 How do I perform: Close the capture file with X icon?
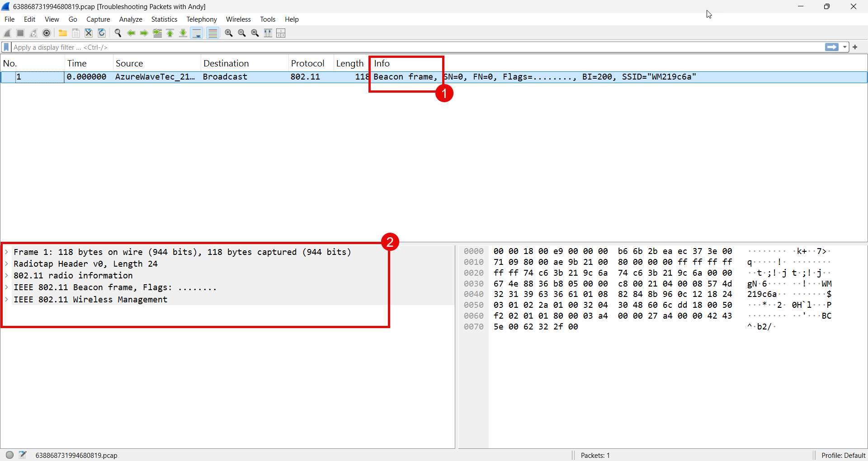(x=88, y=33)
